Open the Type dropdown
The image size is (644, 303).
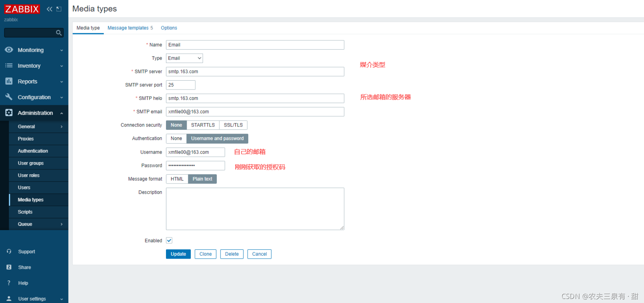184,58
